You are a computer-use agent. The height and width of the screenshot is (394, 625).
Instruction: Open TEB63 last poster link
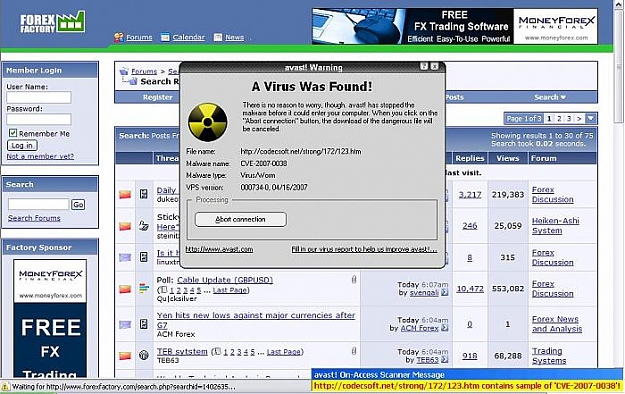coord(427,360)
